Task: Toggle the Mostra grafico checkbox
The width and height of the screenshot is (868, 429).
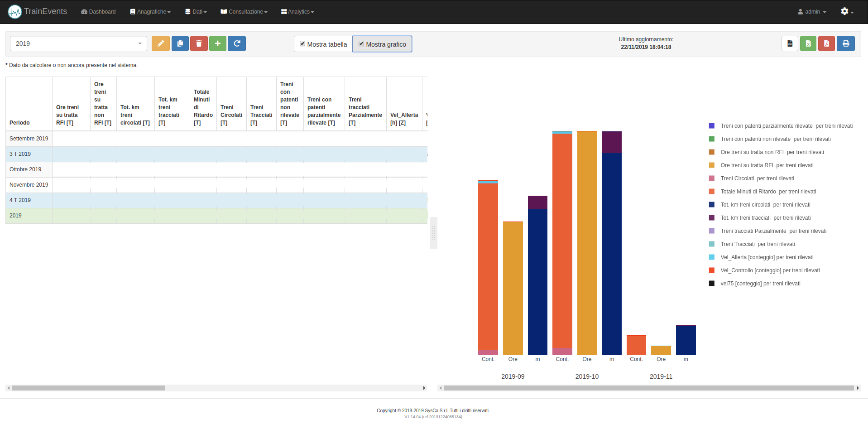Action: [361, 44]
